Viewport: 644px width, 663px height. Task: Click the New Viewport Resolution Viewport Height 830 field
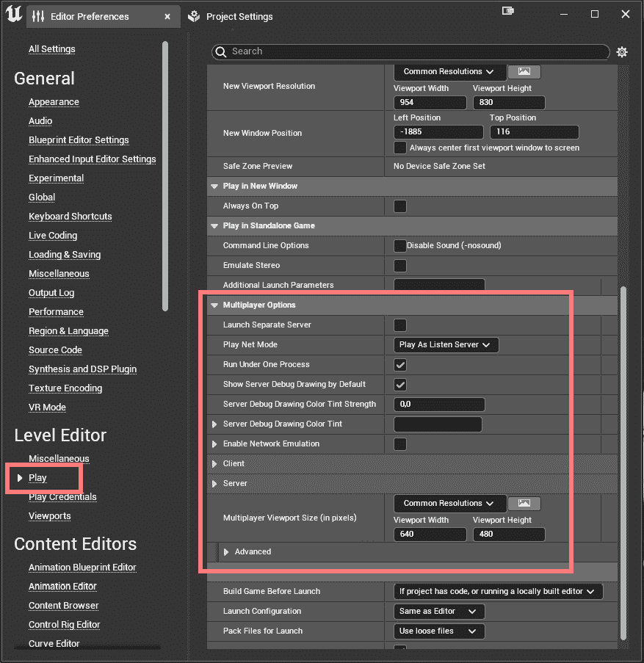tap(509, 102)
